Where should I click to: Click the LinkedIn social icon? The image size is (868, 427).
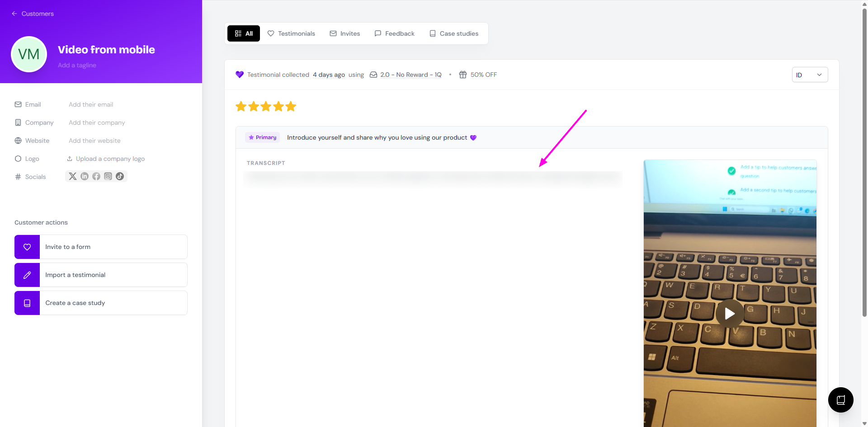coord(85,176)
